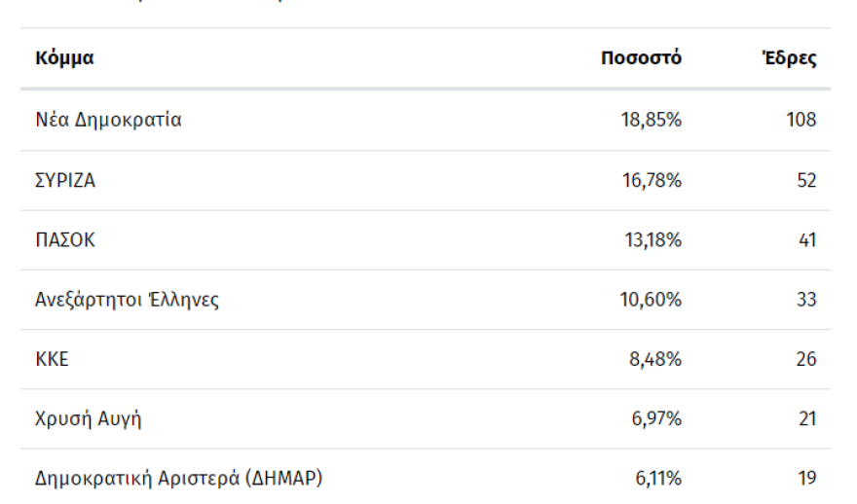Click the 41 seats cell
Viewport: 857px width, 504px height.
pos(806,240)
